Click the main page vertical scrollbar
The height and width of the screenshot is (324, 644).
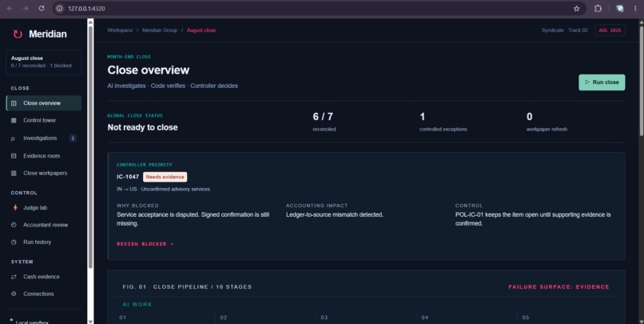click(641, 80)
